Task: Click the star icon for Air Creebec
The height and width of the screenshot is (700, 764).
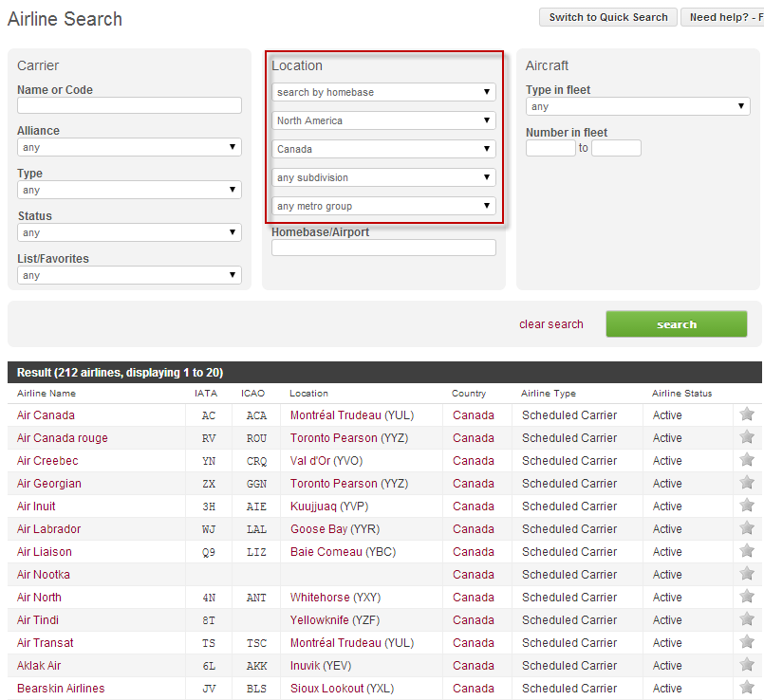Action: (x=747, y=460)
